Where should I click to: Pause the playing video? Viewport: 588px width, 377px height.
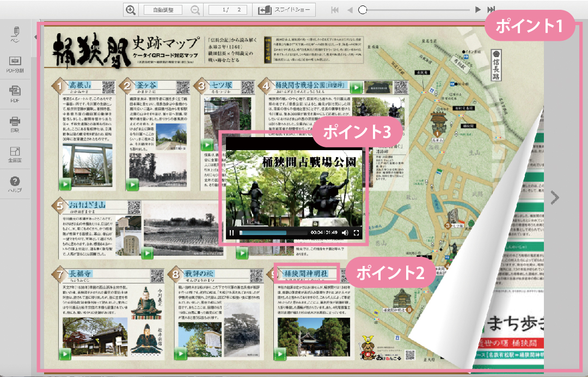232,233
